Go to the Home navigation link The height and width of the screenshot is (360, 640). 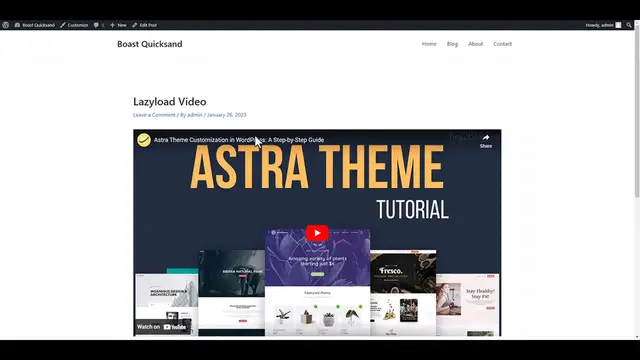pyautogui.click(x=429, y=44)
